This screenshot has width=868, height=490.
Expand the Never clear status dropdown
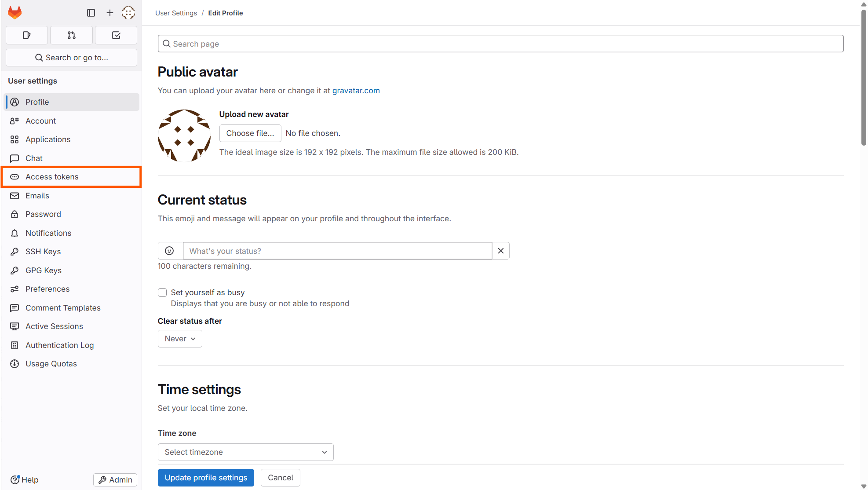[x=180, y=339]
